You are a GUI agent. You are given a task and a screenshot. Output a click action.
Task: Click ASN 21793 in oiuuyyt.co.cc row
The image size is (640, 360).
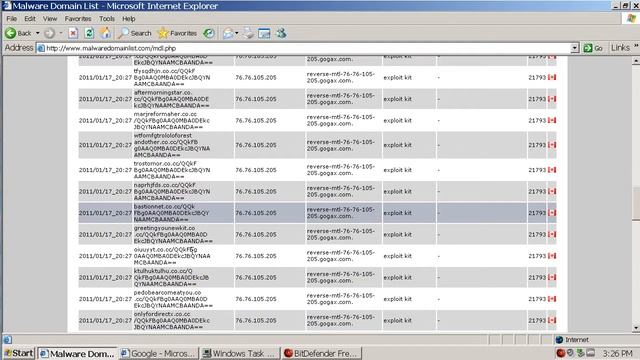click(537, 256)
